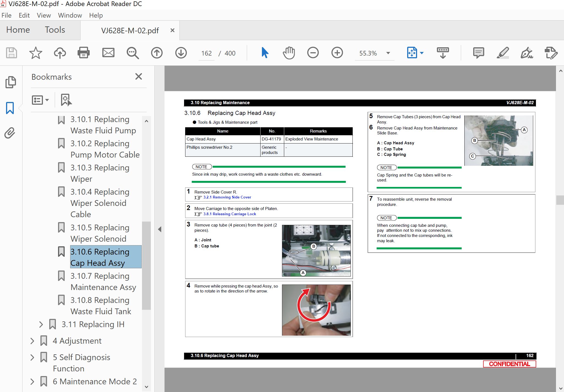Open the Attachments paperclip panel
The image size is (564, 392).
[x=10, y=133]
